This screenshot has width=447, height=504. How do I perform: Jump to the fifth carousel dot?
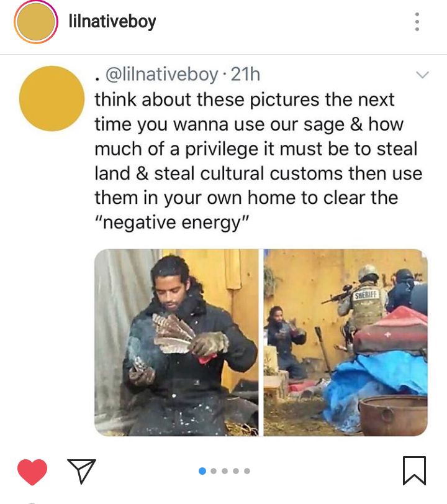pyautogui.click(x=247, y=471)
